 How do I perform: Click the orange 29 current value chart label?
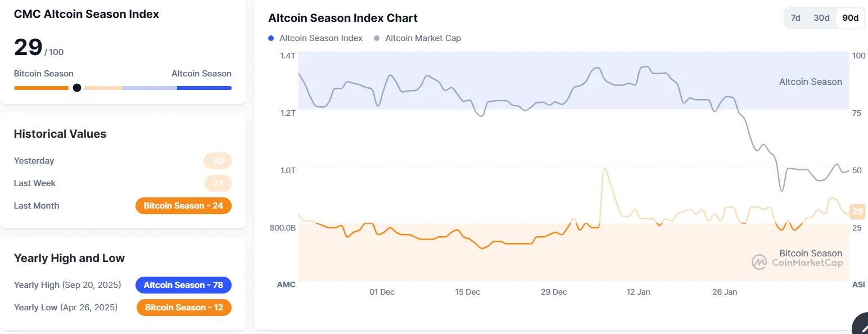pos(857,211)
